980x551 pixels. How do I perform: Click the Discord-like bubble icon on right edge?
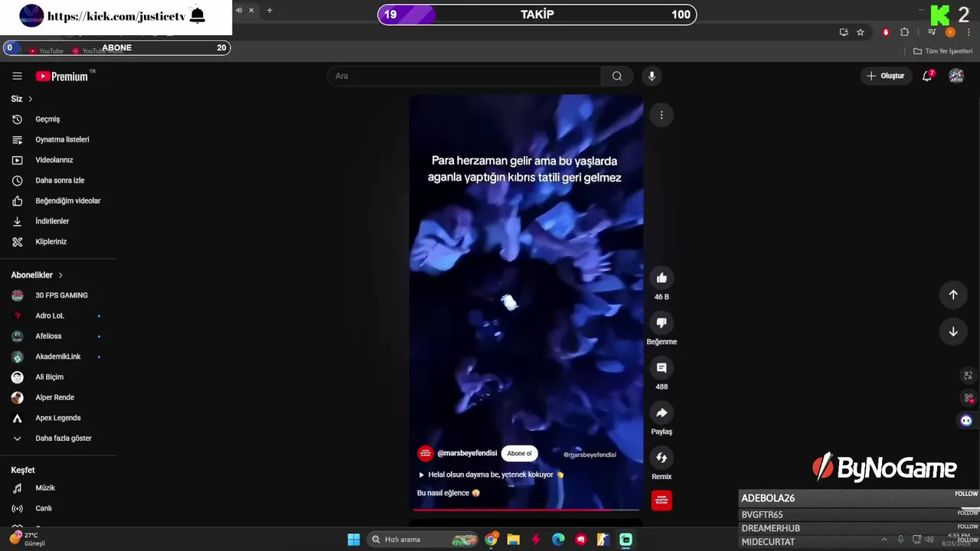(966, 420)
